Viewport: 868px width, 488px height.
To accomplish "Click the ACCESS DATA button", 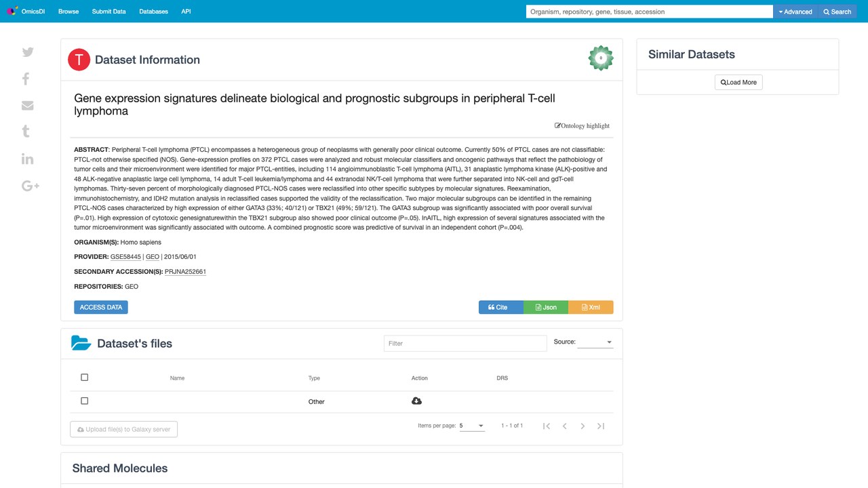I will 101,307.
